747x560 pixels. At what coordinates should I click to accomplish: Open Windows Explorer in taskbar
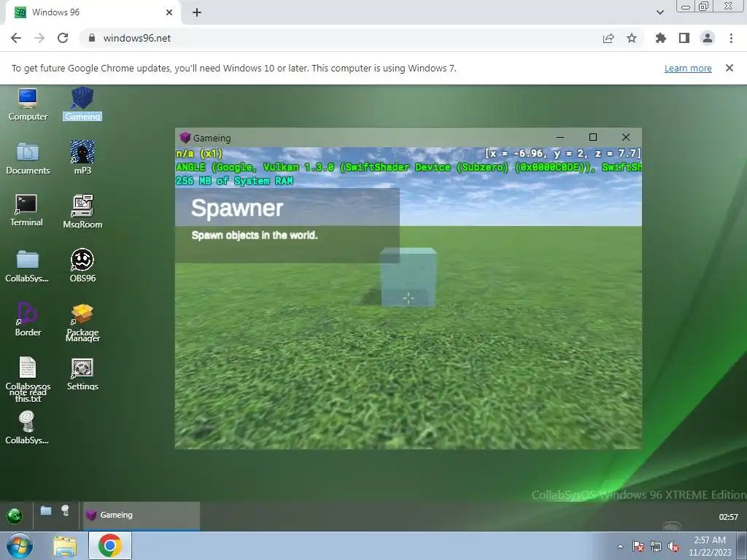(65, 545)
